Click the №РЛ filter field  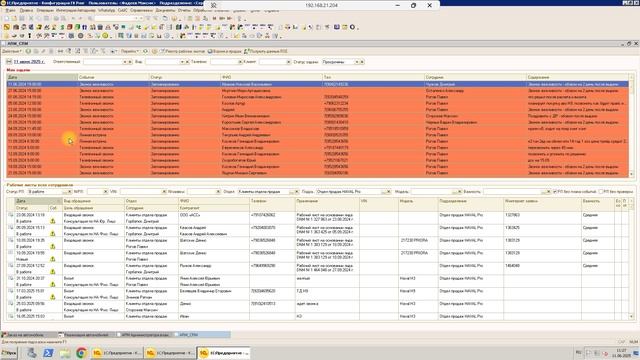95,191
